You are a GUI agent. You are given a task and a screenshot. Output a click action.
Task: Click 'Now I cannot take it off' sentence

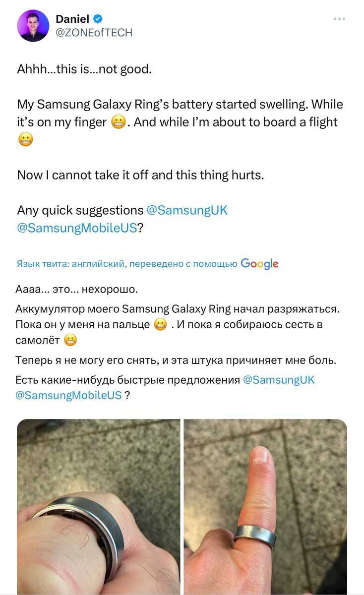pos(141,175)
